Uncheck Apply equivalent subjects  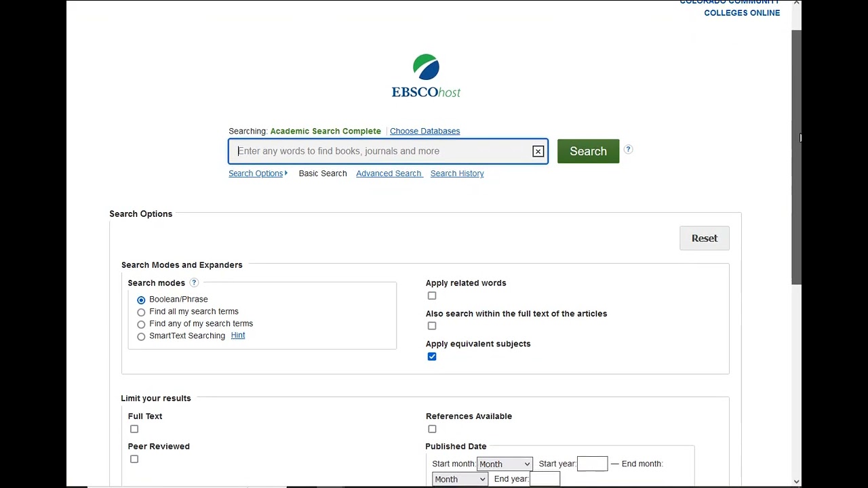coord(432,357)
